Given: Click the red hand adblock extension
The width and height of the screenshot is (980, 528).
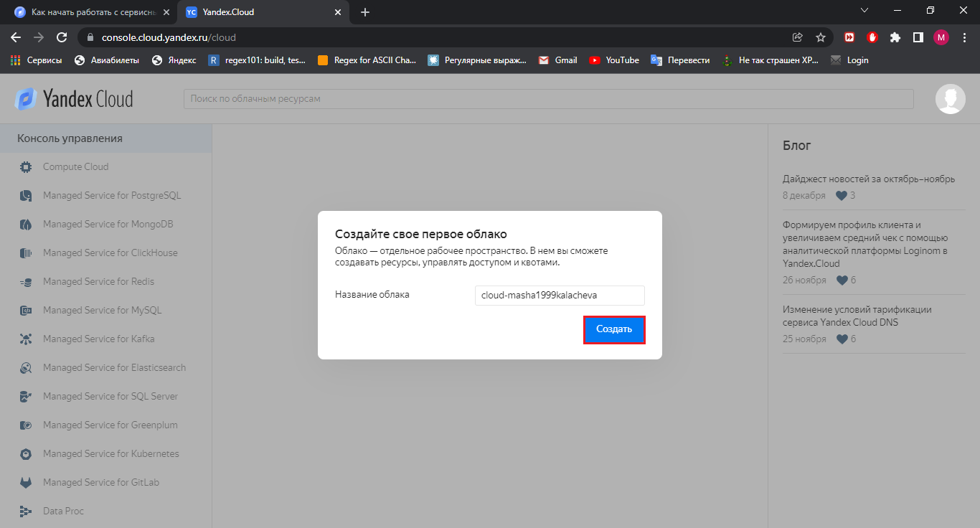Looking at the screenshot, I should (x=872, y=37).
